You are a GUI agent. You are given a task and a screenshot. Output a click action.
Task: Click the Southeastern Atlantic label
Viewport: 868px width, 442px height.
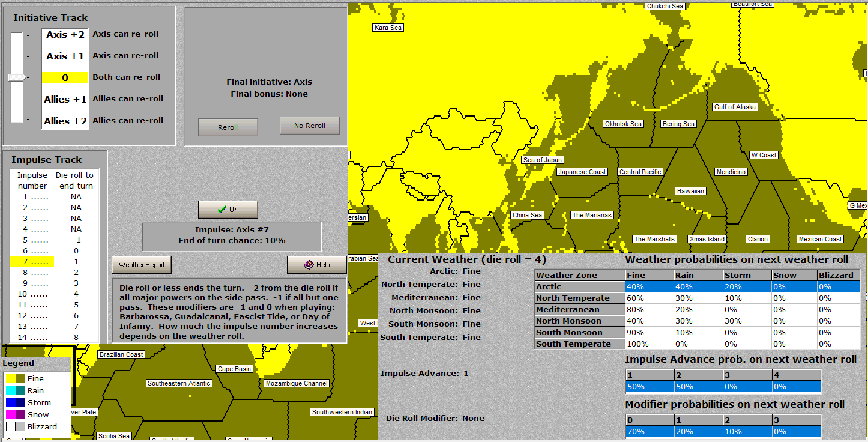pyautogui.click(x=179, y=383)
